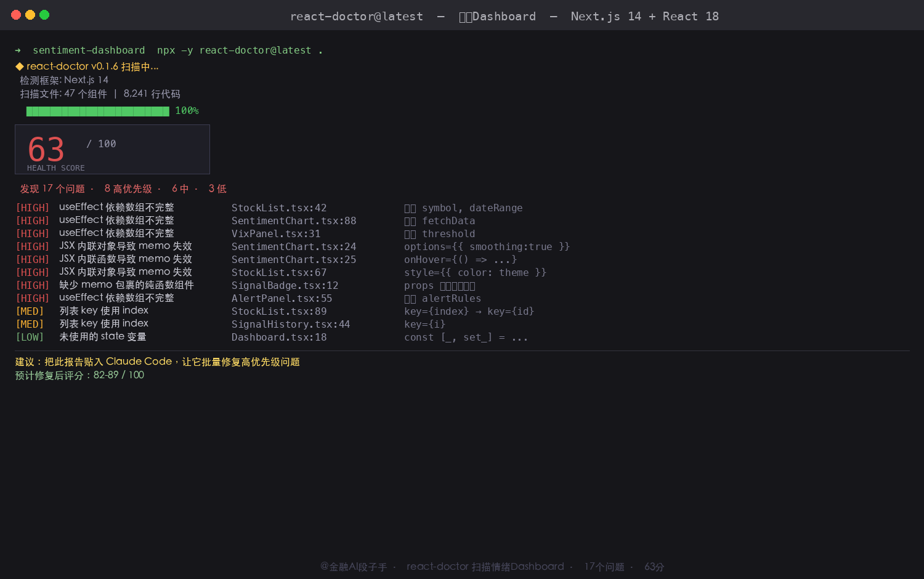Image resolution: width=924 pixels, height=579 pixels.
Task: Click the const [_, set_] detail
Action: (x=466, y=338)
